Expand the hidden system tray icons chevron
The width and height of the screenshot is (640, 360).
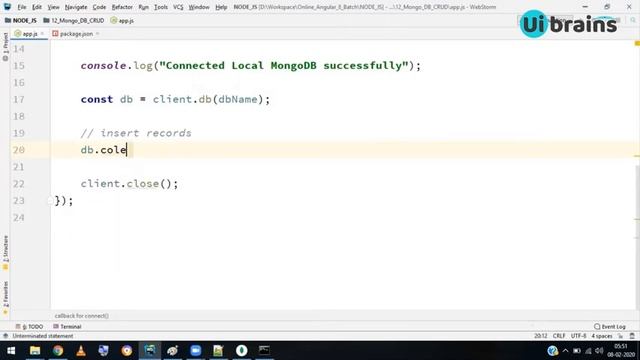565,351
